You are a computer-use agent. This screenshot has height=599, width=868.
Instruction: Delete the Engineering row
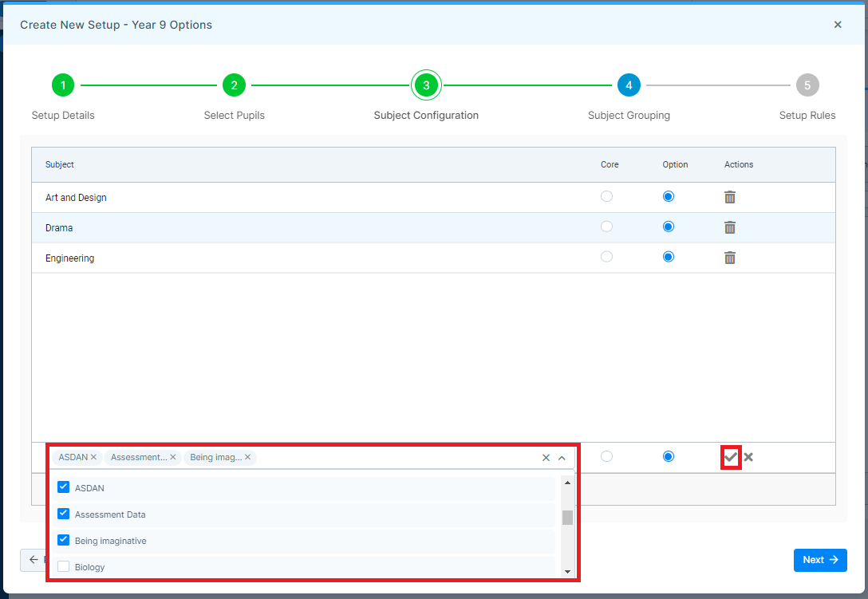730,257
